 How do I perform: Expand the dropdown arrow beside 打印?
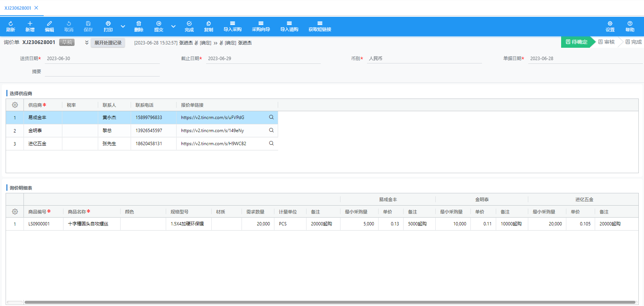[x=123, y=26]
